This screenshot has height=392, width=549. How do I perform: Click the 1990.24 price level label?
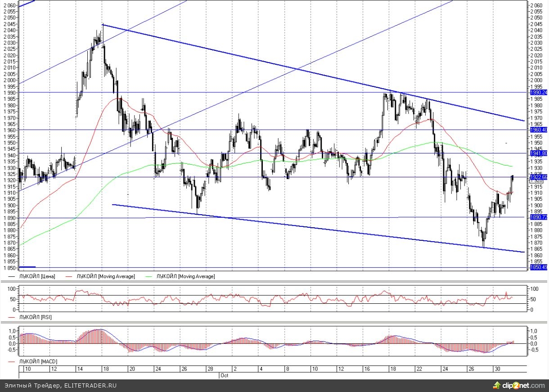tap(538, 92)
